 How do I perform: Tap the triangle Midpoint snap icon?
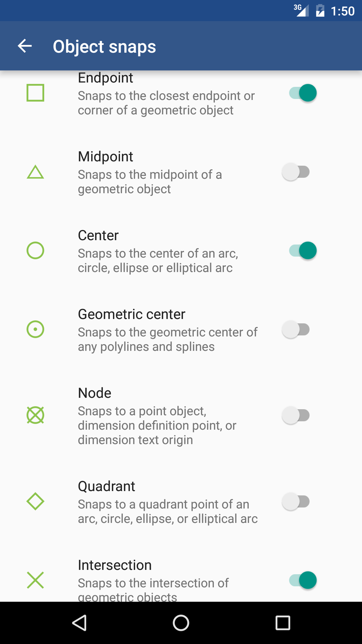pos(35,172)
